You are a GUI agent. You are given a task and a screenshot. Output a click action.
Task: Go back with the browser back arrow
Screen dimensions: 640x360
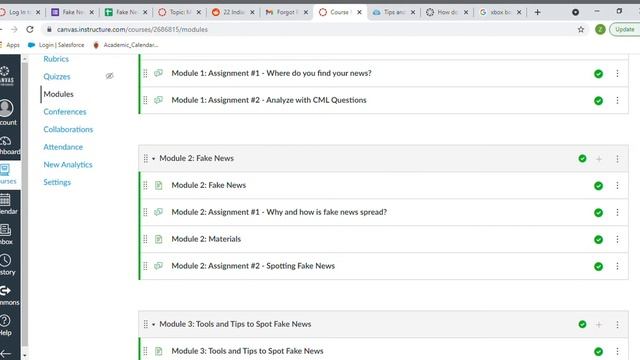[2, 29]
